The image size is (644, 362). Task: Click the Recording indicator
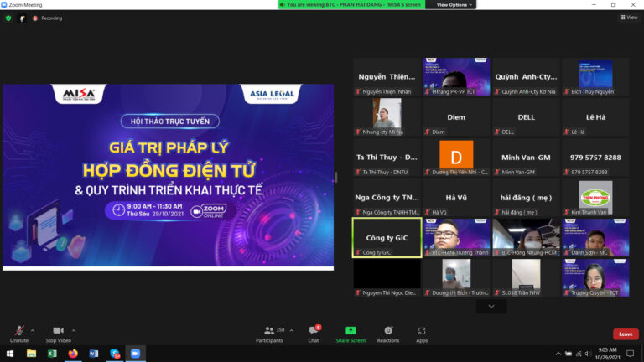coord(48,18)
